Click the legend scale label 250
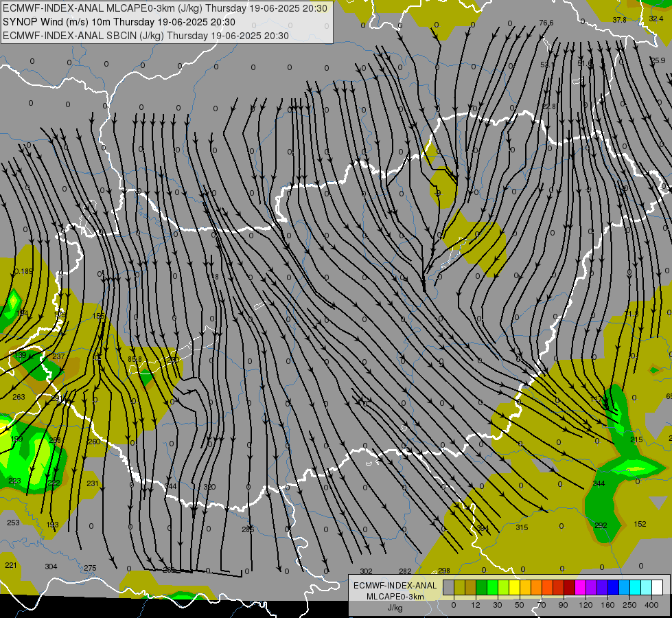 click(x=629, y=605)
